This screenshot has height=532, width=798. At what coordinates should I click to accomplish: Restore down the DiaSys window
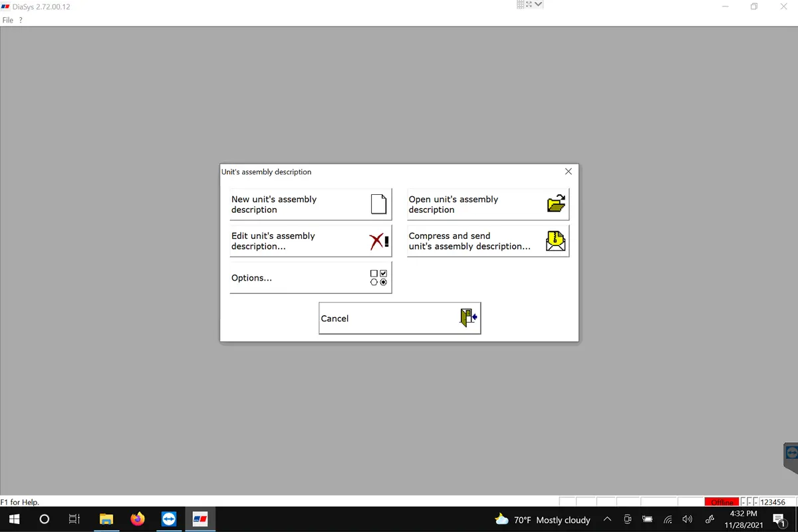tap(754, 7)
